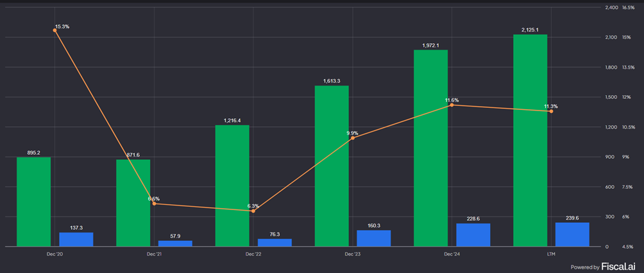Click the blue bar showing 76.3
This screenshot has width=644, height=273.
coord(275,243)
